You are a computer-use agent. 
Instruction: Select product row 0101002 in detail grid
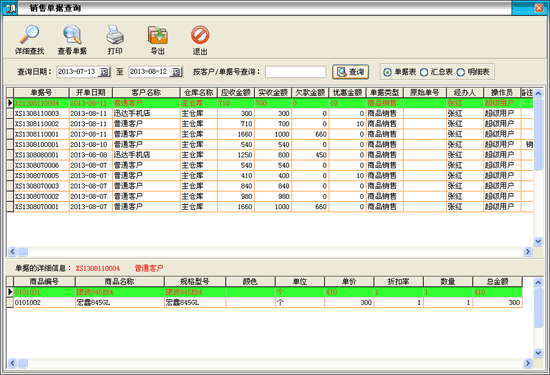265,302
